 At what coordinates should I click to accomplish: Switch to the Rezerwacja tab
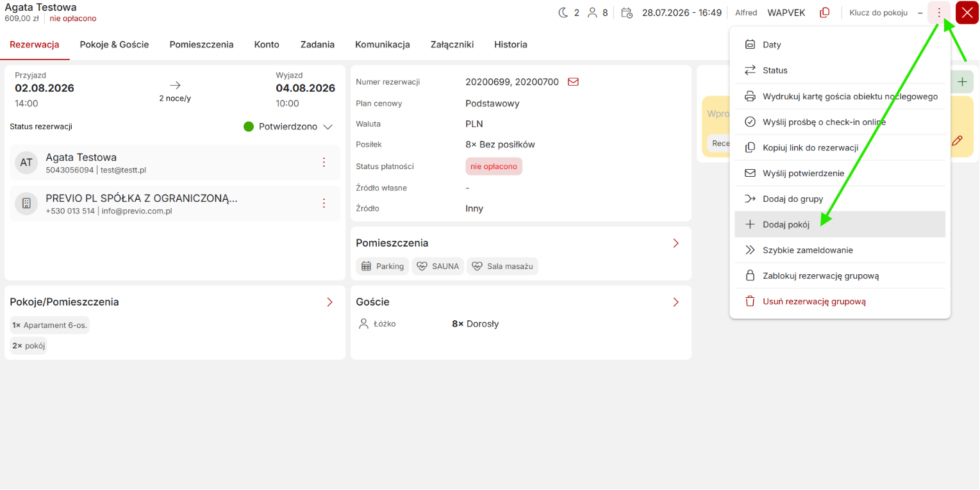[x=35, y=45]
